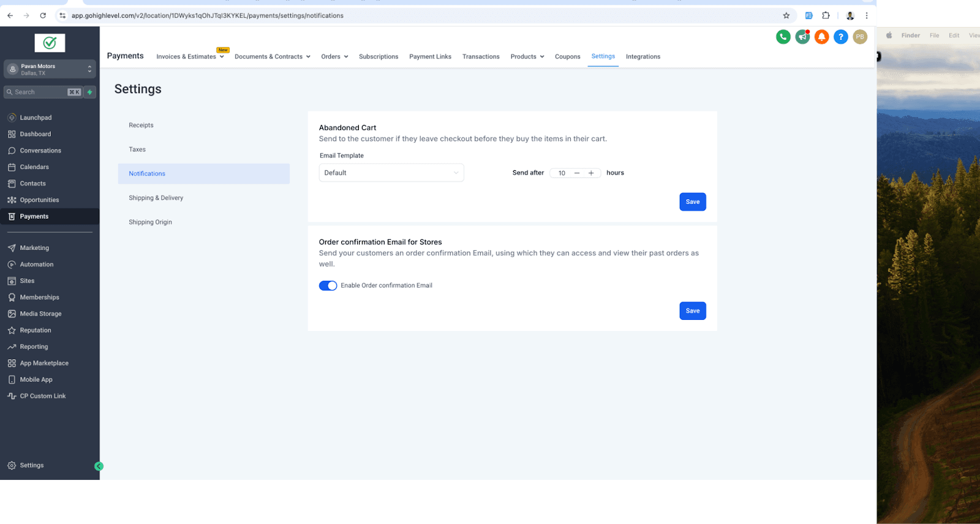Open the PB user avatar menu
The image size is (980, 524).
coord(860,37)
